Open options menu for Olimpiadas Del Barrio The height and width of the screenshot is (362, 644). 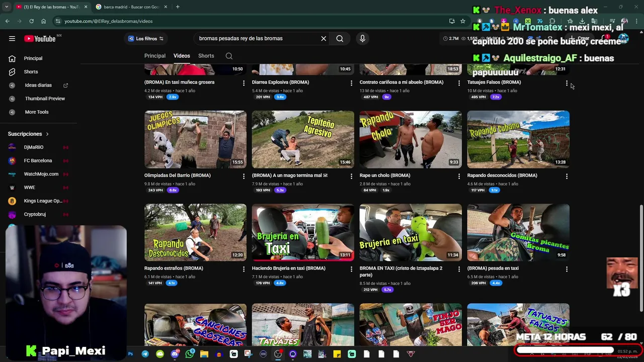click(244, 176)
